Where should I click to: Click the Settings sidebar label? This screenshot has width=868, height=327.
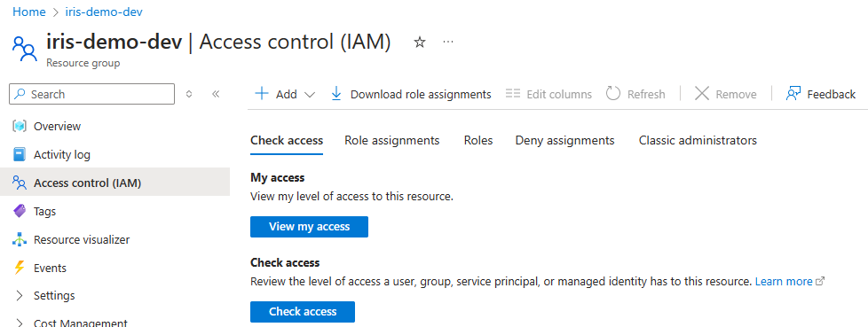coord(54,295)
